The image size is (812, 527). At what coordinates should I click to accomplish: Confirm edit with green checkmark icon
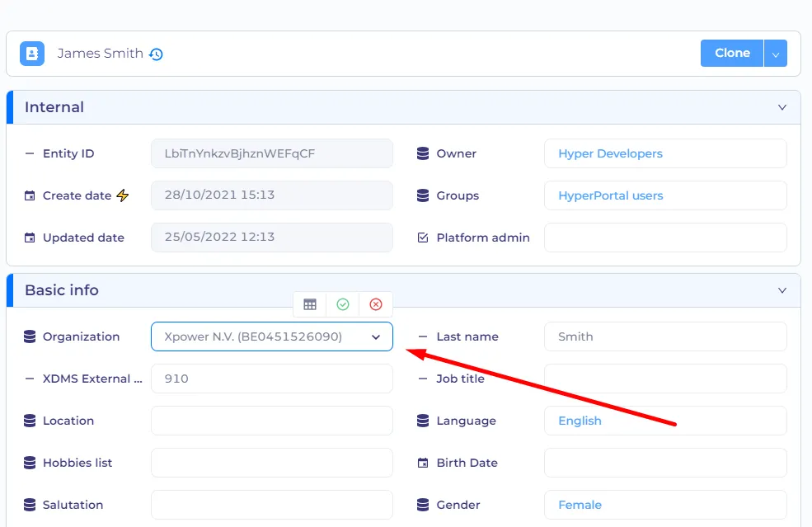343,304
